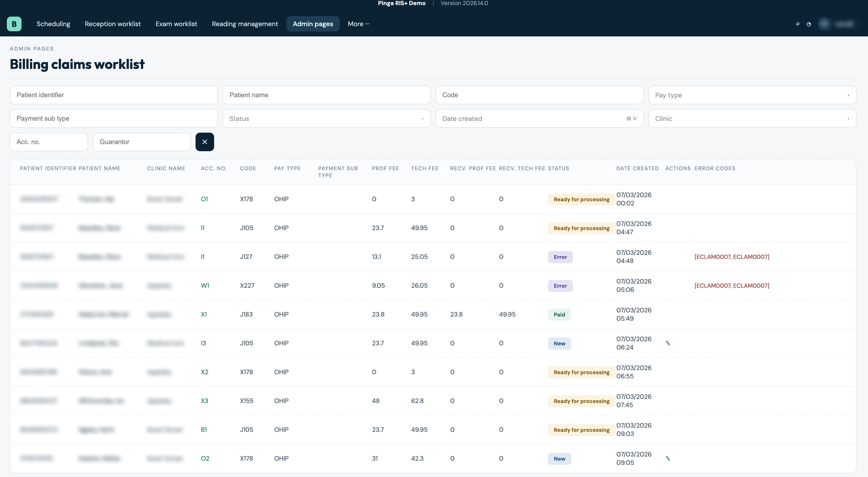The image size is (868, 477).
Task: Edit the claim created 07/03/2026 06:24
Action: click(668, 343)
